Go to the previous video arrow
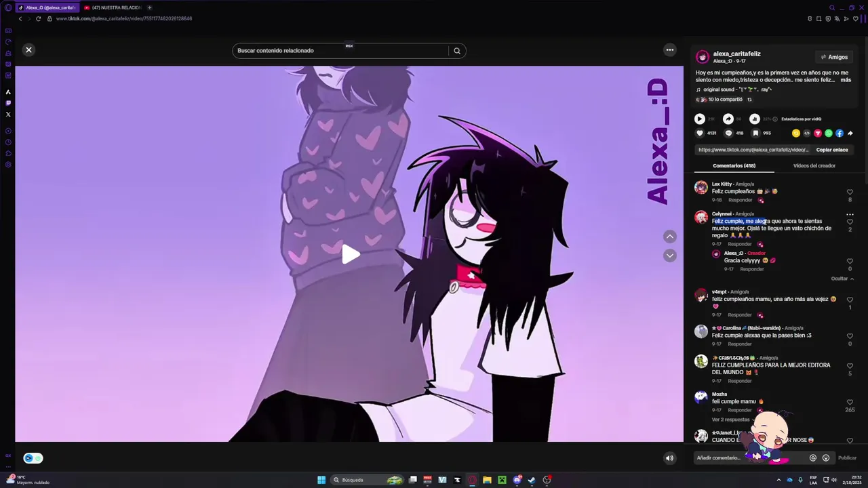868x488 pixels. [x=670, y=237]
